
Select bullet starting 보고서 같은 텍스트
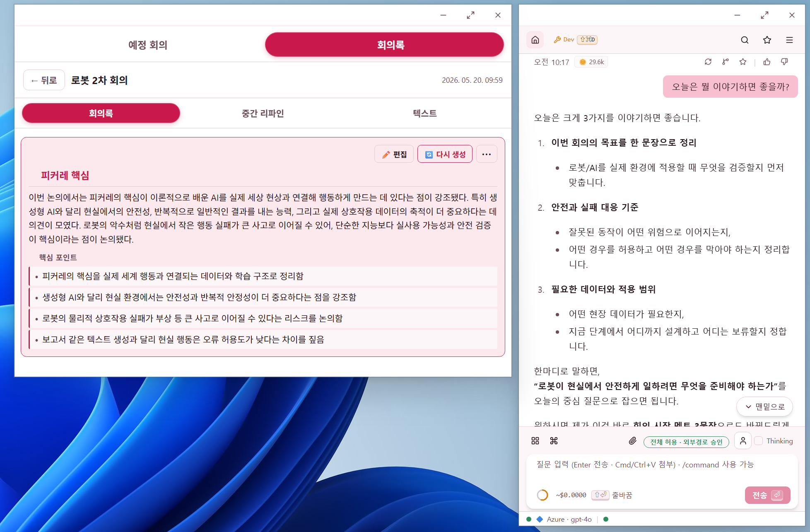coord(264,339)
